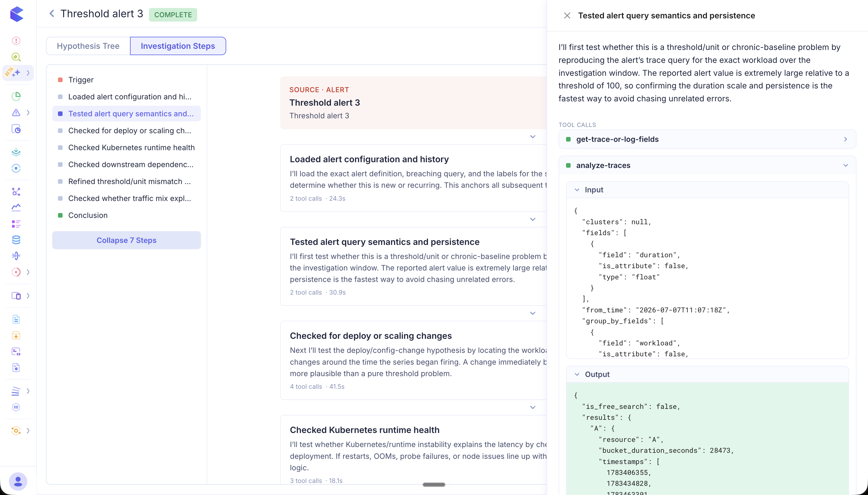This screenshot has height=495, width=868.
Task: Open the pink dashed circle icon
Action: coord(16,272)
